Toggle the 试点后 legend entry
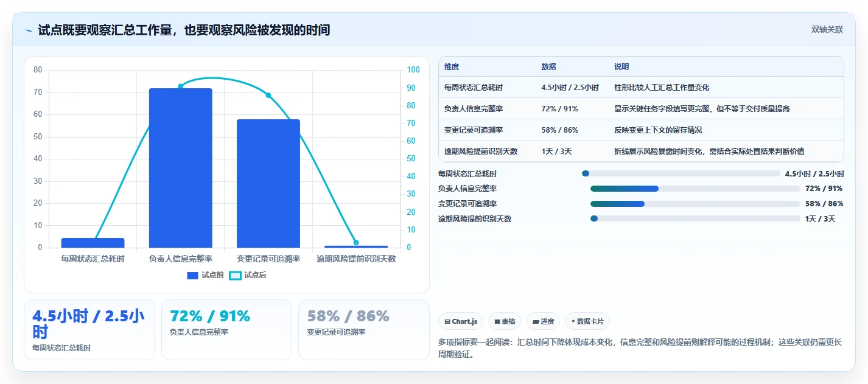Viewport: 868px width, 384px height. tap(248, 275)
